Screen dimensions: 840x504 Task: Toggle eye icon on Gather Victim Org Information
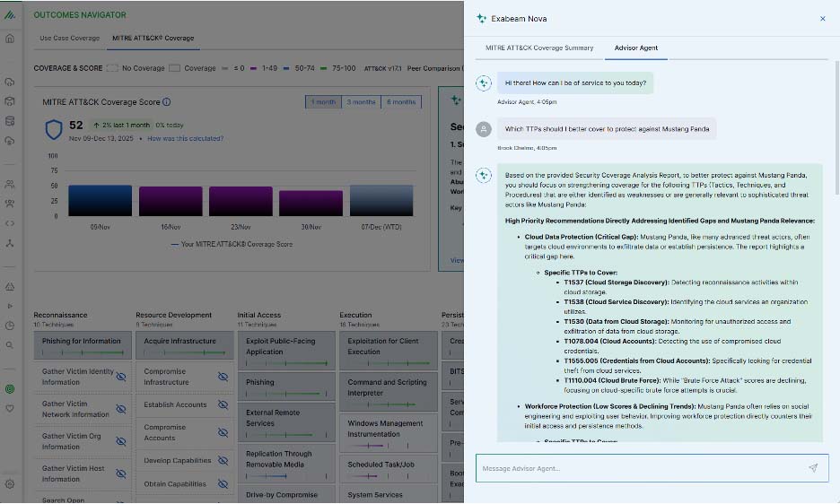pos(121,441)
